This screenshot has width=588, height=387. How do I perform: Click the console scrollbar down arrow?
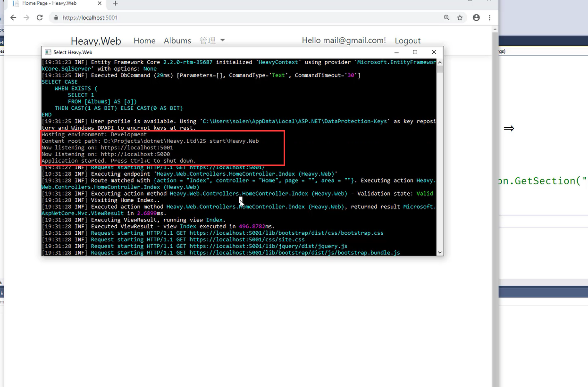[x=440, y=252]
